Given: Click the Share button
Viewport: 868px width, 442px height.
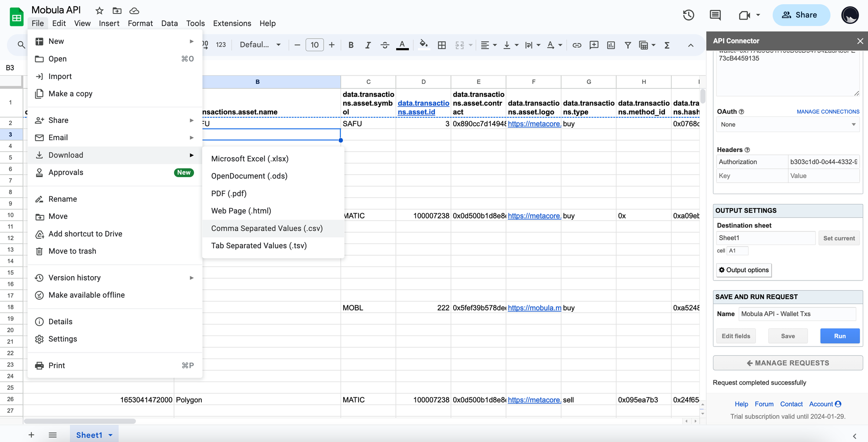Looking at the screenshot, I should pyautogui.click(x=801, y=15).
